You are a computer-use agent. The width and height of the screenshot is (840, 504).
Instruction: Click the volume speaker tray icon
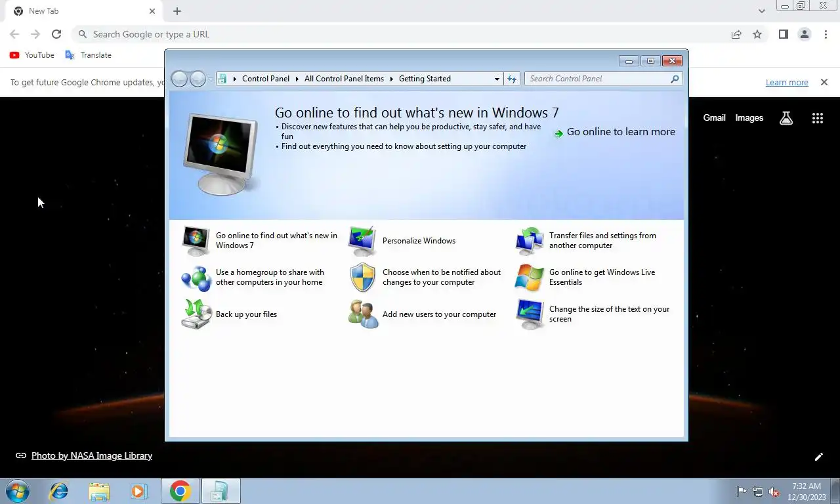774,492
